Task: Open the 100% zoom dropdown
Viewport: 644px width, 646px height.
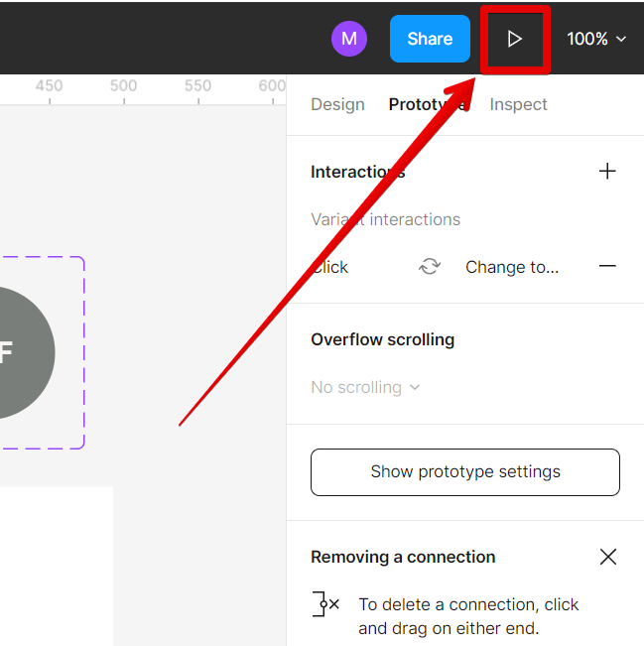Action: point(596,39)
